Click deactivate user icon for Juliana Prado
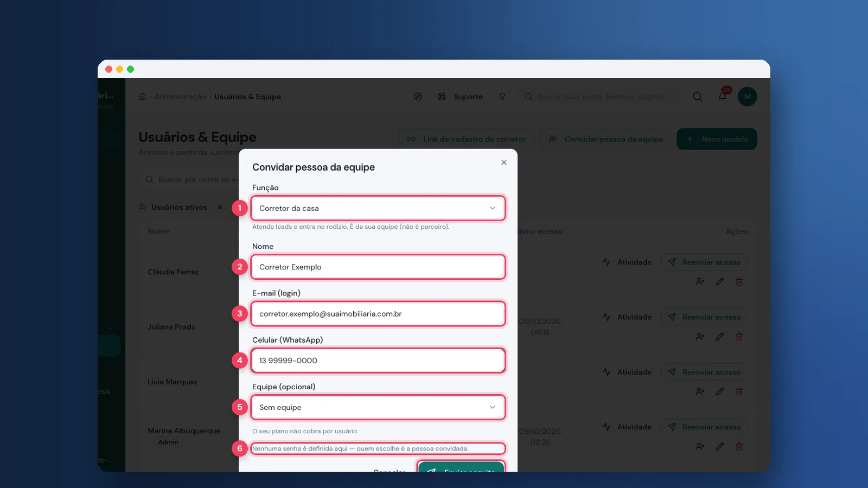This screenshot has height=488, width=868. pyautogui.click(x=700, y=337)
